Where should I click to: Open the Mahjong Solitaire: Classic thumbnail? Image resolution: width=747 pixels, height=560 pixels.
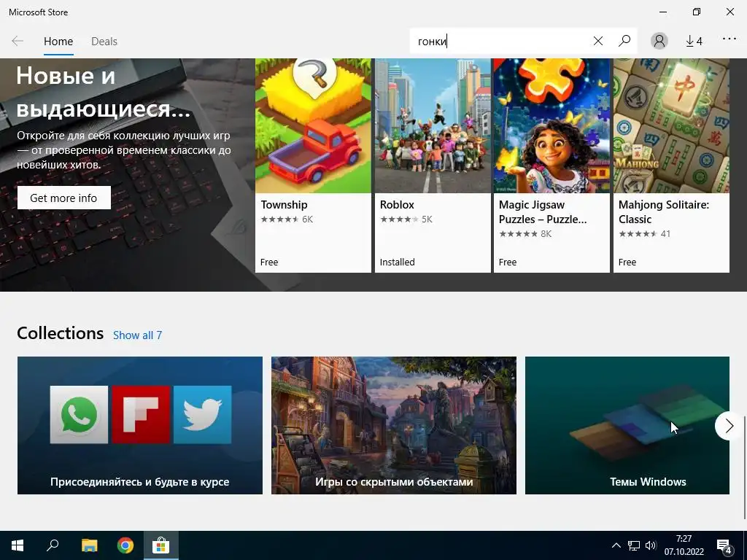[x=671, y=125]
